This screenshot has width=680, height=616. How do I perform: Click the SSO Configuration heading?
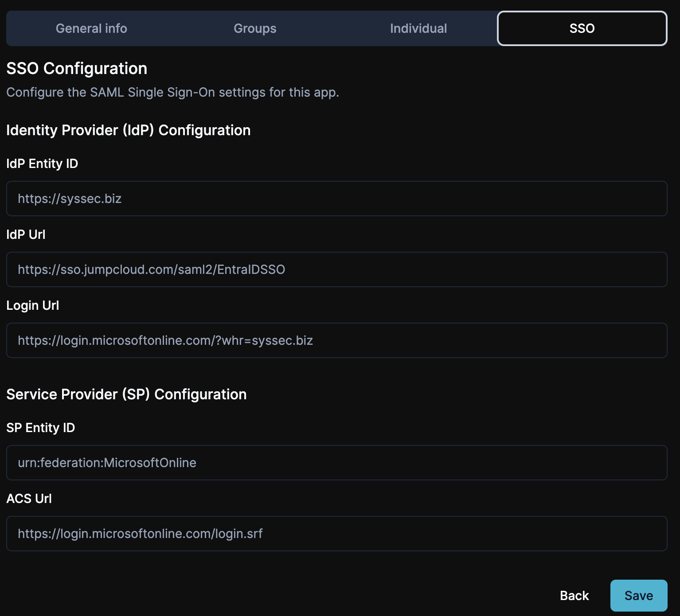pos(77,69)
